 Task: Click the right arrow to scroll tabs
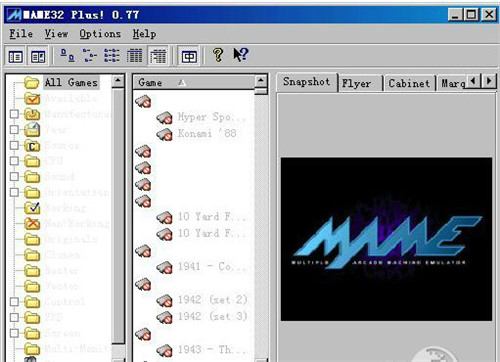click(489, 81)
